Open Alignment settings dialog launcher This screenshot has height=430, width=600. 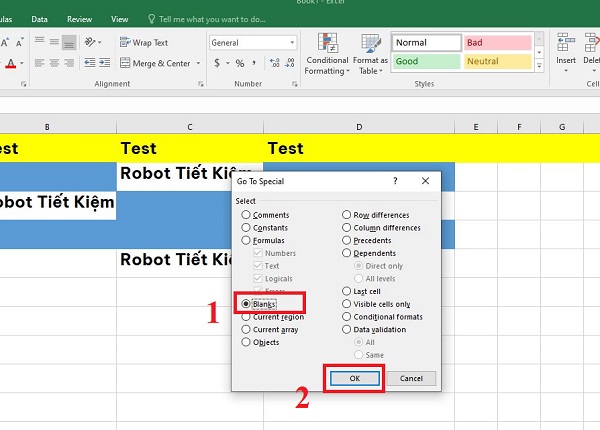(x=201, y=84)
